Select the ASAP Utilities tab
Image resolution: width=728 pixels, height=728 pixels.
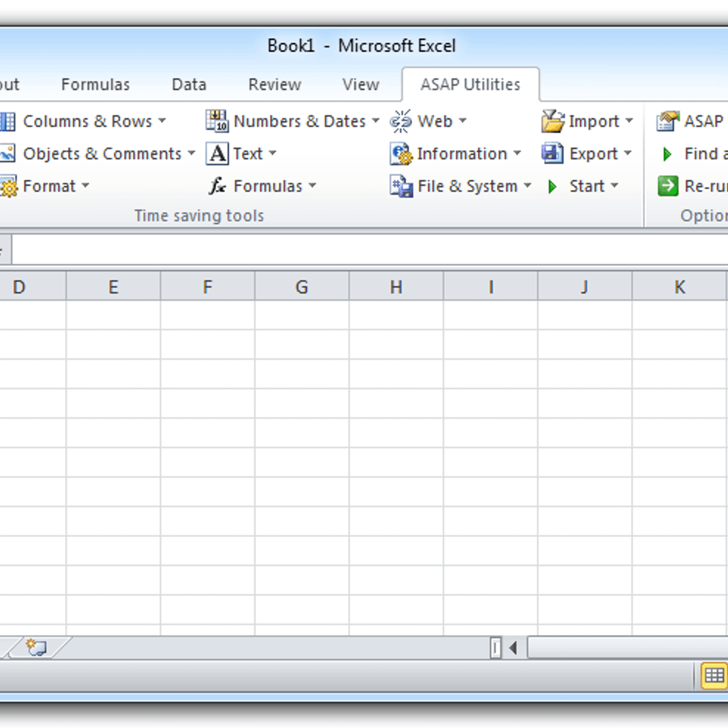point(470,85)
